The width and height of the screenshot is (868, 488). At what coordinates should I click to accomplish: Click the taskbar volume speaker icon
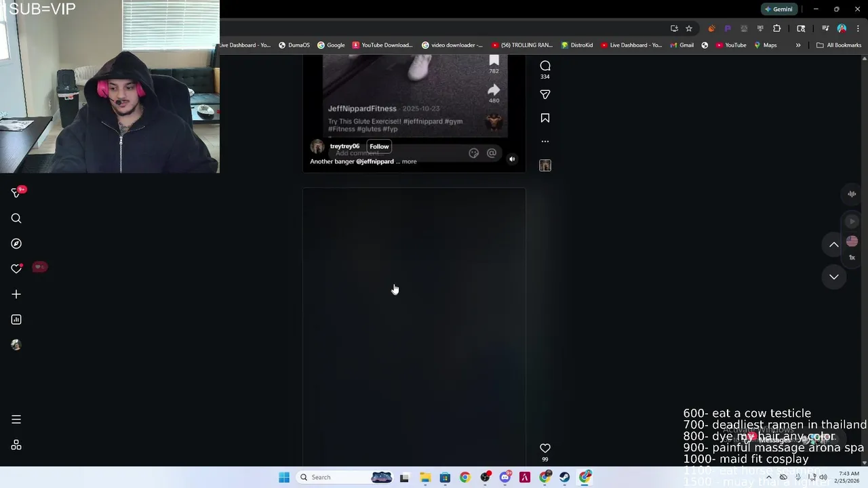pos(823,477)
